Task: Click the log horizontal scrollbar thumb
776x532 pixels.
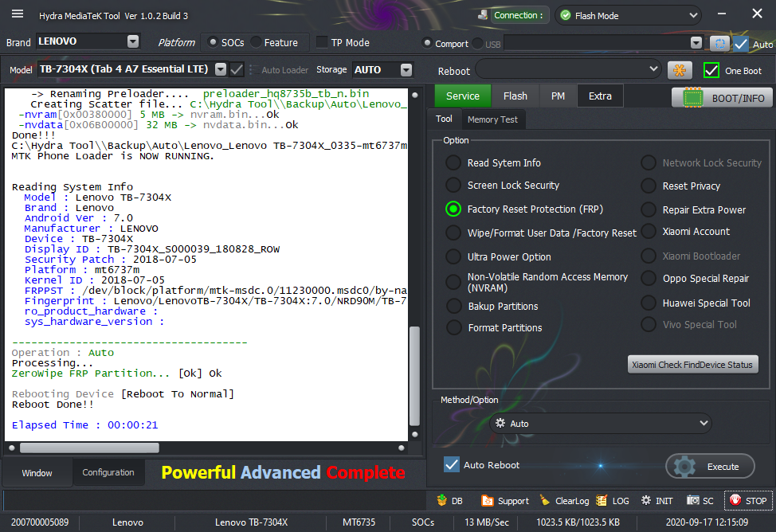Action: coord(89,448)
